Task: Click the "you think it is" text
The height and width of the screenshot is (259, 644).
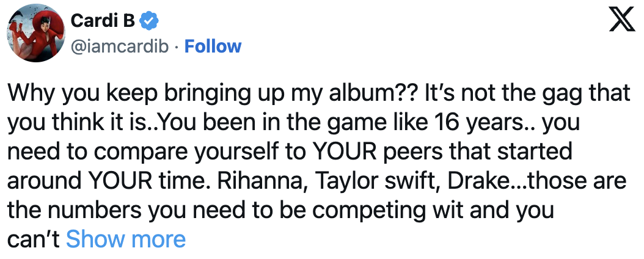Action: coord(79,125)
